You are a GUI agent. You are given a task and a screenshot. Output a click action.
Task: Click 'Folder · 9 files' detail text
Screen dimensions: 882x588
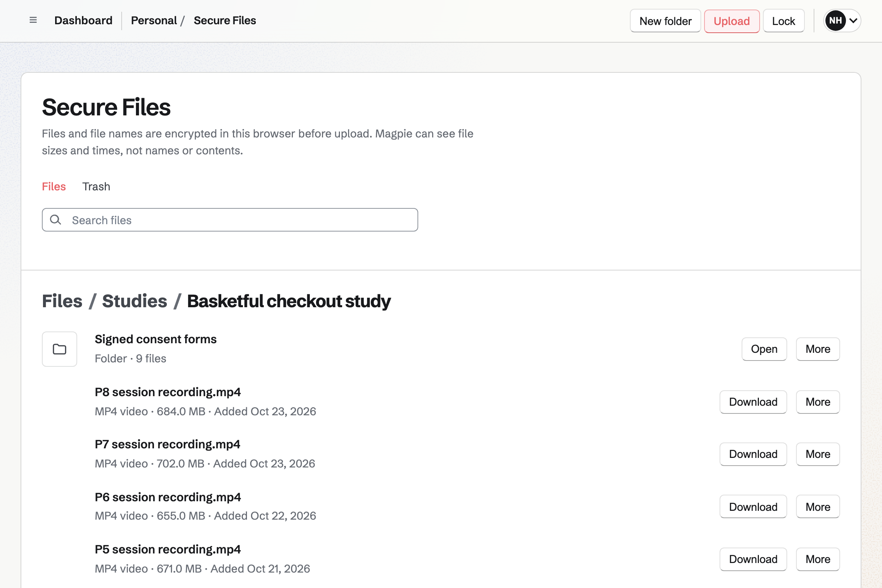pos(130,359)
